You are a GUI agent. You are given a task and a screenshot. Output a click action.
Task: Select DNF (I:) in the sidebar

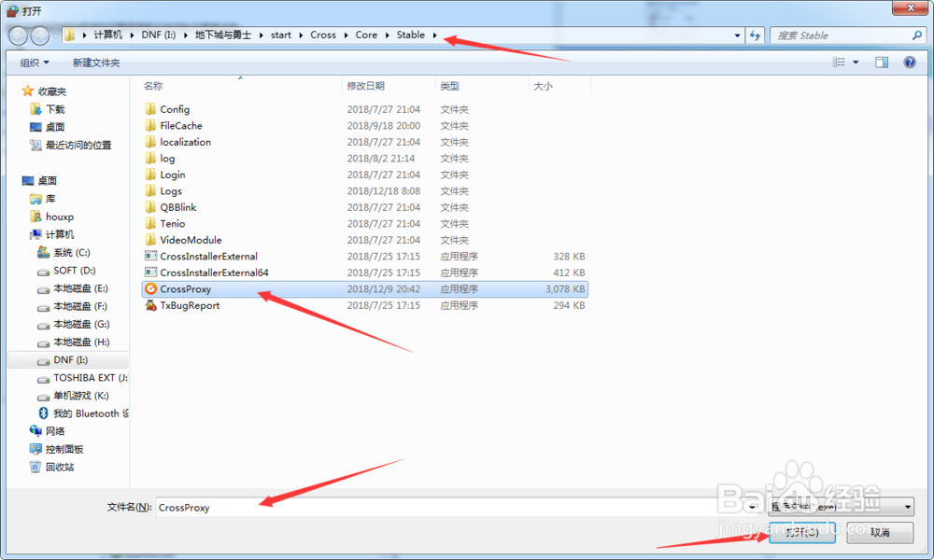70,360
